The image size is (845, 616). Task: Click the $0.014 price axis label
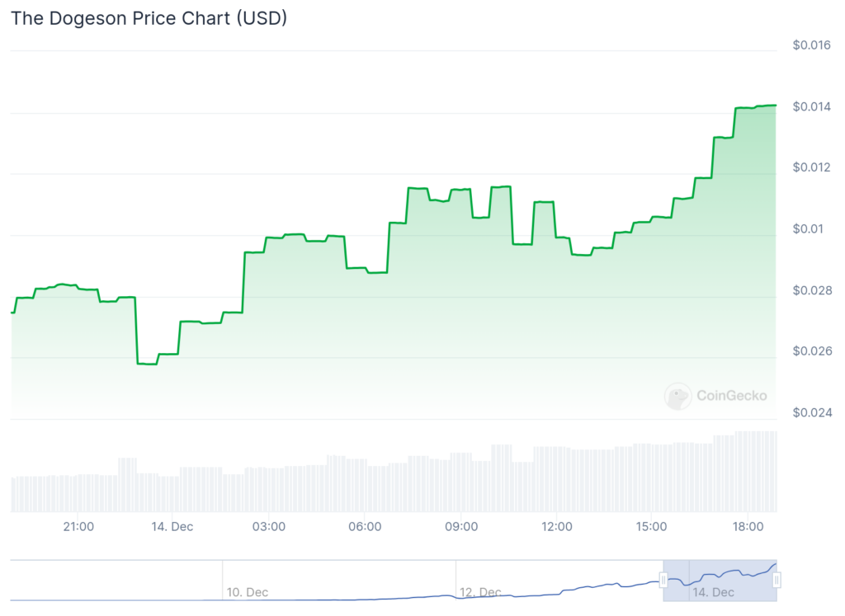tap(812, 106)
